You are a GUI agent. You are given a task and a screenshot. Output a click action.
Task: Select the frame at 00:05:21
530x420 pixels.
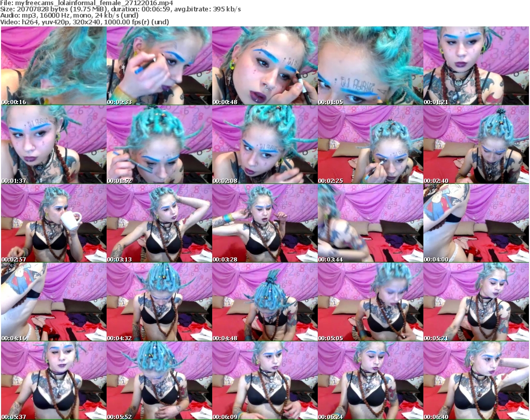pos(476,302)
